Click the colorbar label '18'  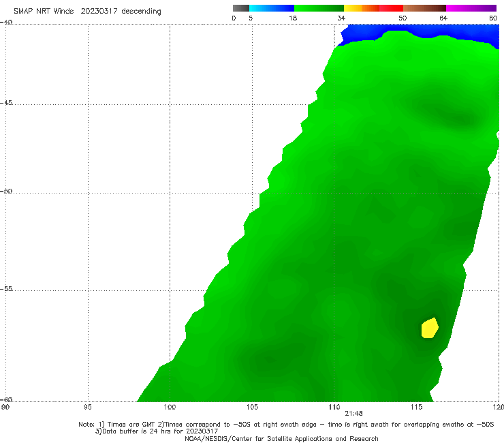coord(293,18)
